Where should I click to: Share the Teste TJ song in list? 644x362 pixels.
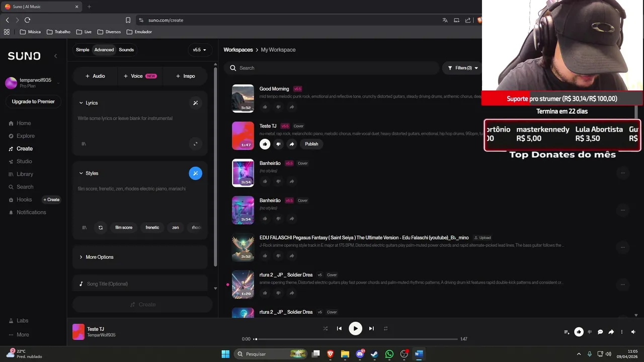point(292,144)
